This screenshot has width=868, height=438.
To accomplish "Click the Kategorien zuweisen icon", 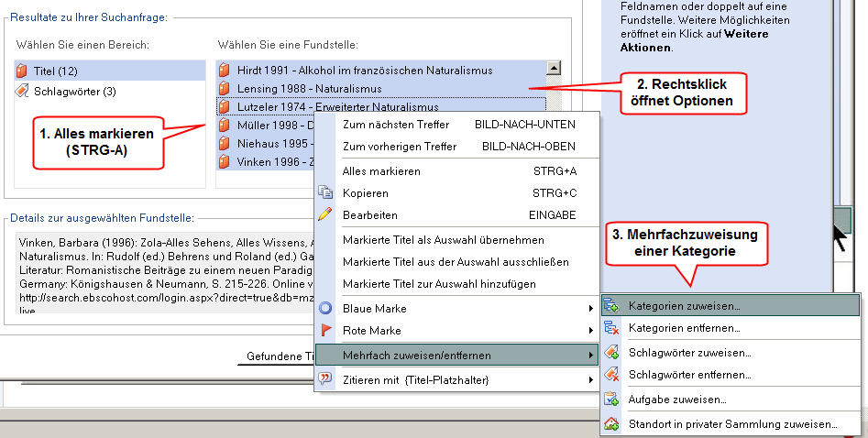I will tap(611, 306).
